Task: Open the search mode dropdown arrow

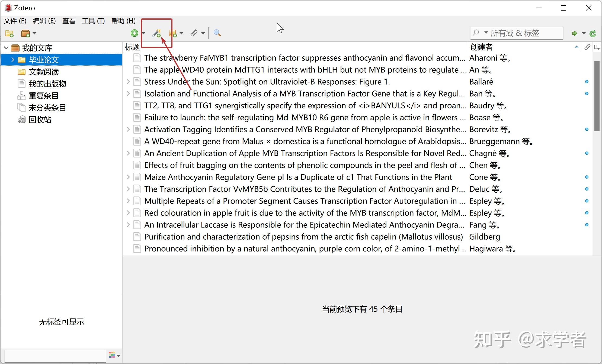Action: click(x=486, y=33)
